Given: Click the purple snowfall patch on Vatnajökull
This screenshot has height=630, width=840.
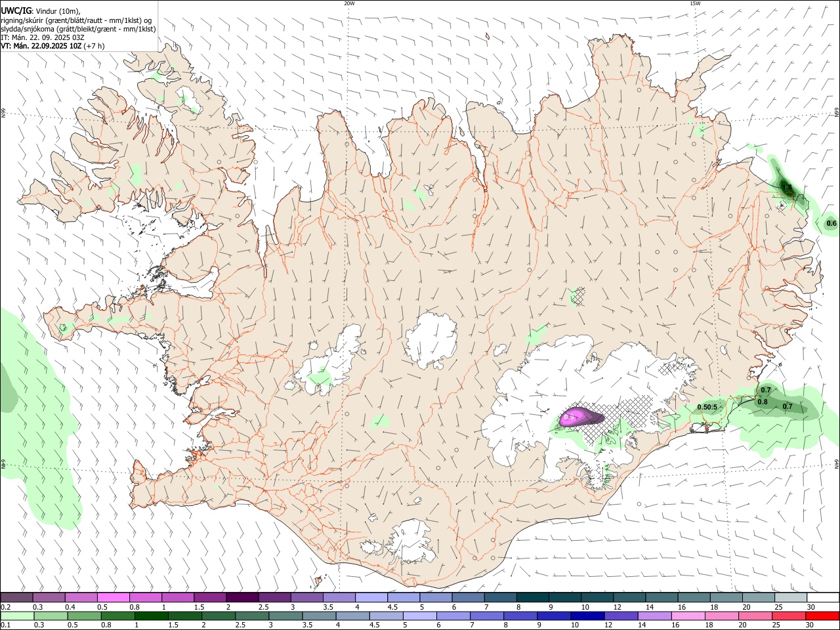Looking at the screenshot, I should (x=582, y=417).
